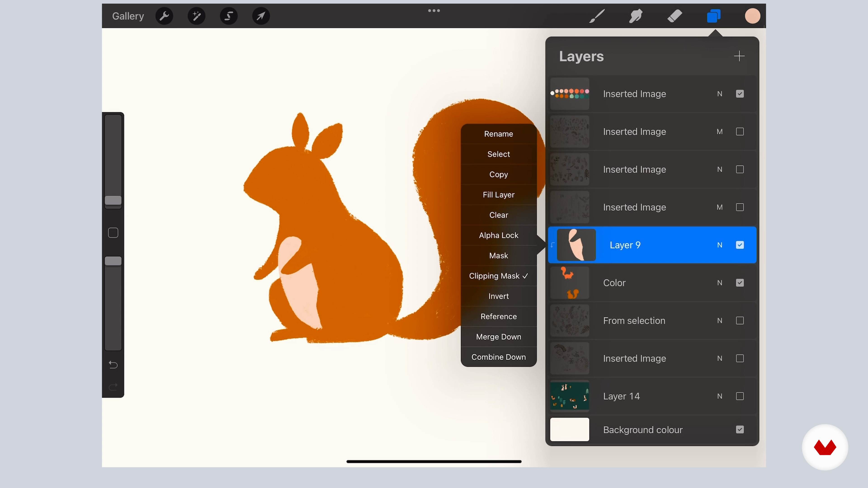Open blend mode N of third Inserted Image
This screenshot has width=868, height=488.
pos(719,169)
